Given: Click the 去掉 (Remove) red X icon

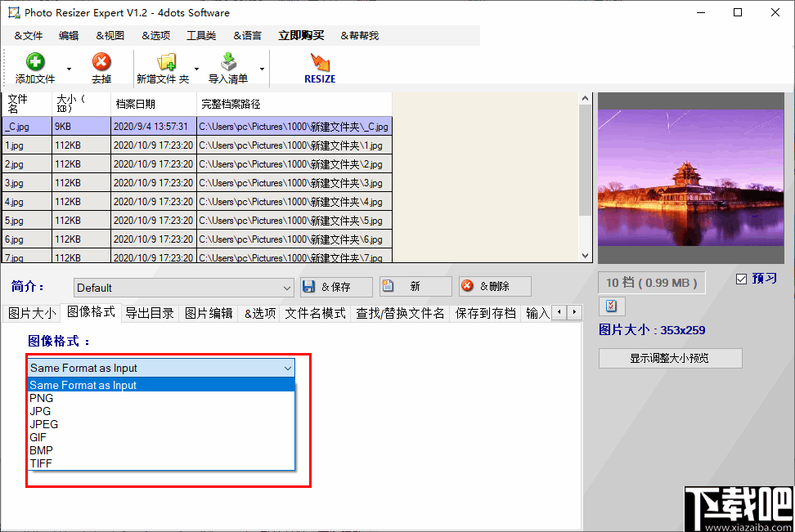Looking at the screenshot, I should pyautogui.click(x=101, y=61).
